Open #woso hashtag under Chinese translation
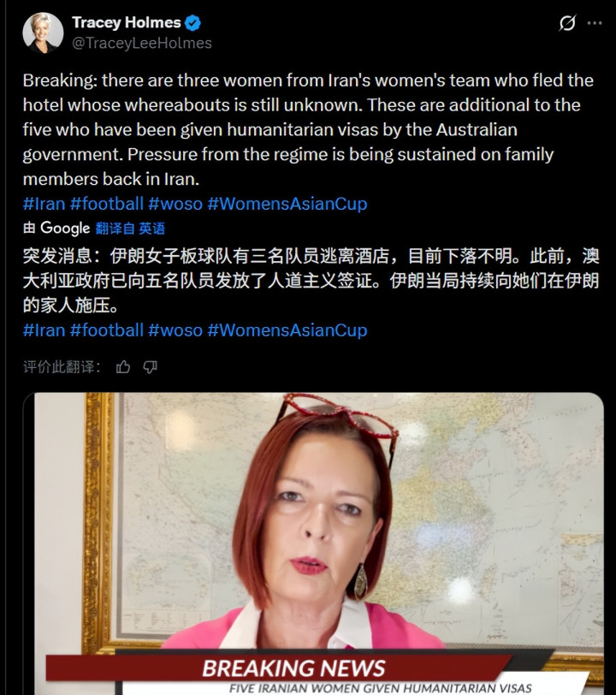 click(x=175, y=330)
